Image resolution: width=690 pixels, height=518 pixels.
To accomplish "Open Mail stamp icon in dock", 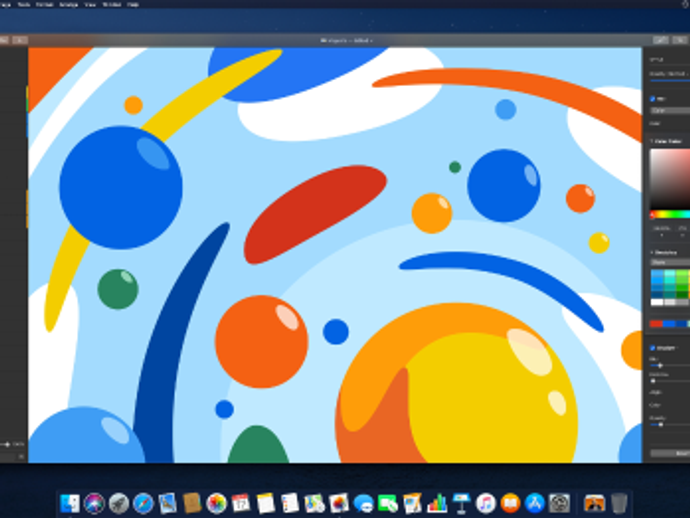I will [x=168, y=503].
